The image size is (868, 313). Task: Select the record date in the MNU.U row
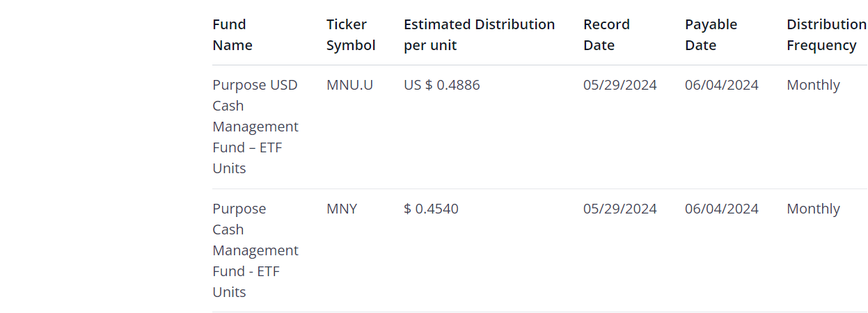pyautogui.click(x=620, y=85)
